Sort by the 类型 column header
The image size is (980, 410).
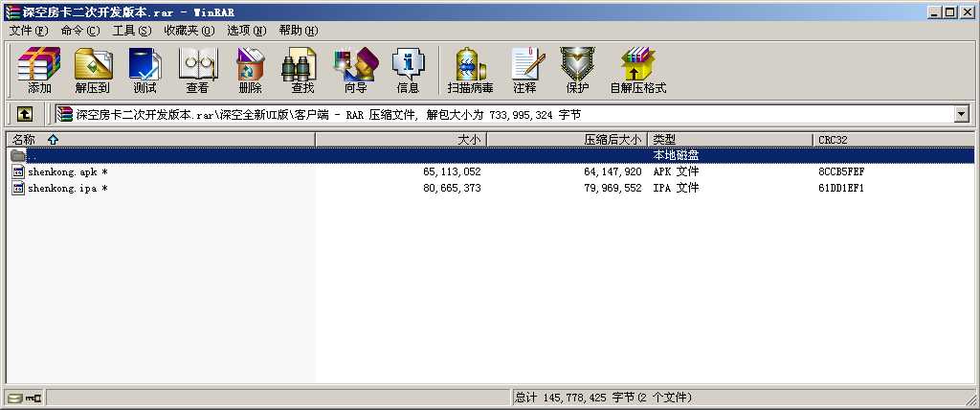point(730,140)
